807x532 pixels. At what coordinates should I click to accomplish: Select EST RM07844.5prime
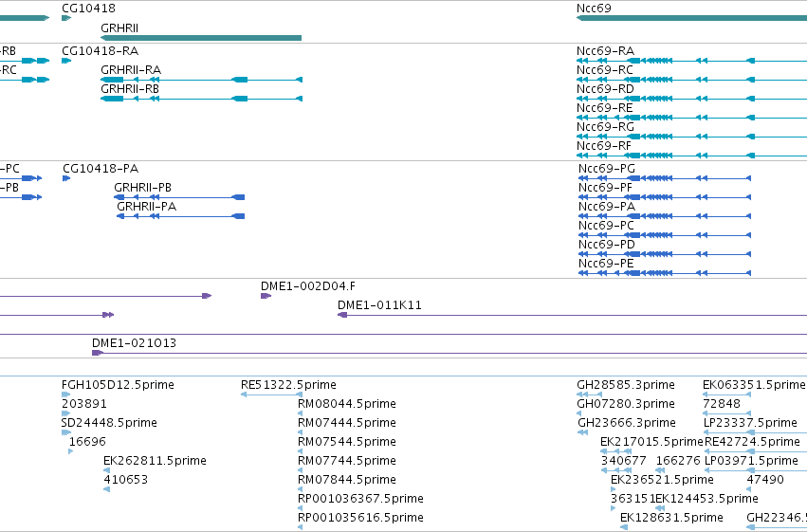347,480
